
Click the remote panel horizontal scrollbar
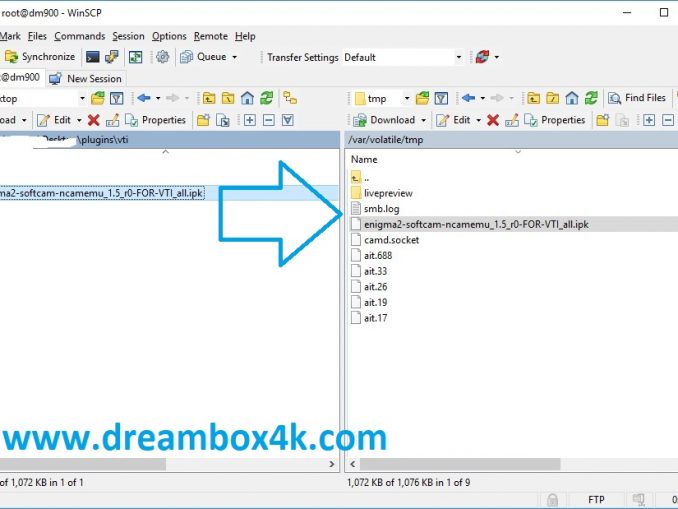460,464
